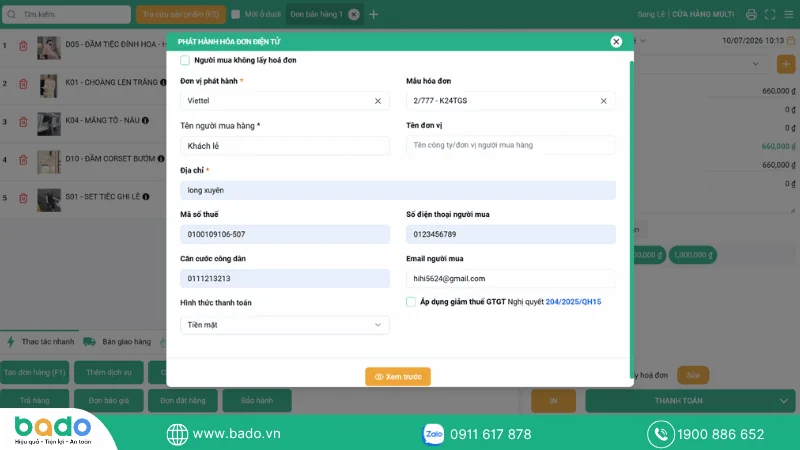Click the Email người mua field
The image size is (800, 450).
tap(511, 279)
